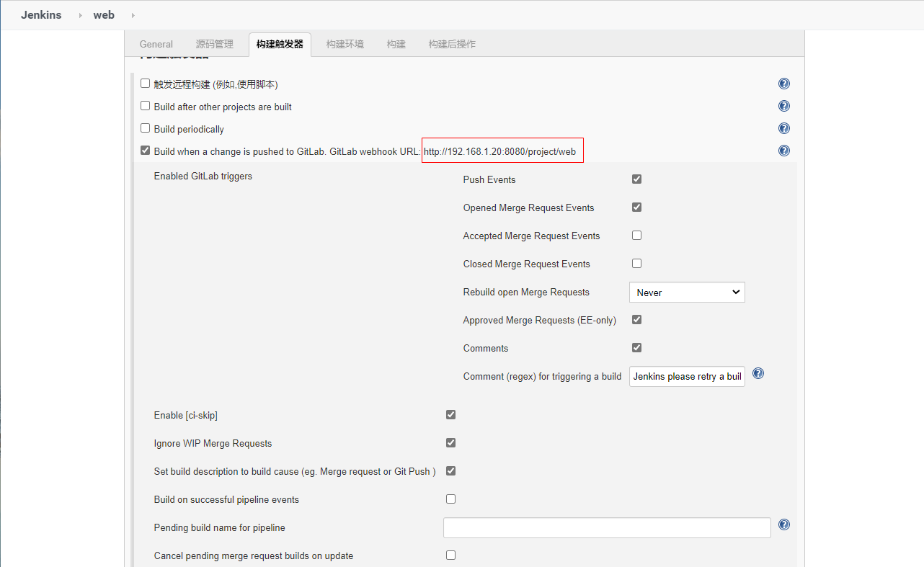
Task: Open help for remote build trigger option
Action: pos(784,84)
